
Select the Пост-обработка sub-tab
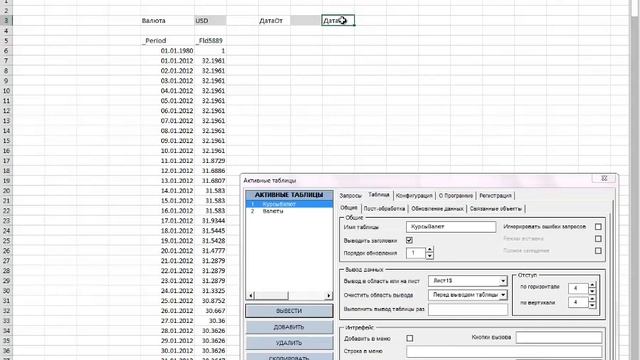(384, 209)
